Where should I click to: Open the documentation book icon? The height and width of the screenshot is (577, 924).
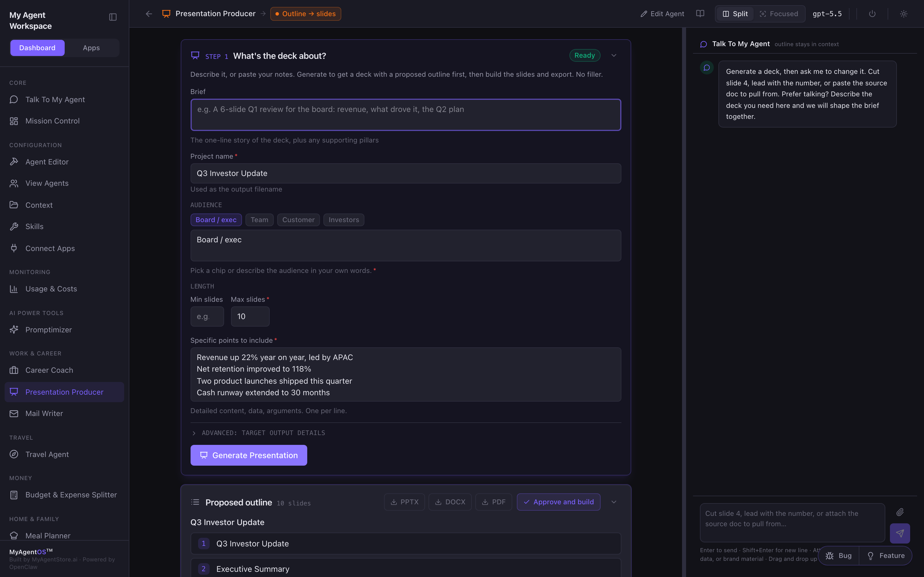pos(700,14)
